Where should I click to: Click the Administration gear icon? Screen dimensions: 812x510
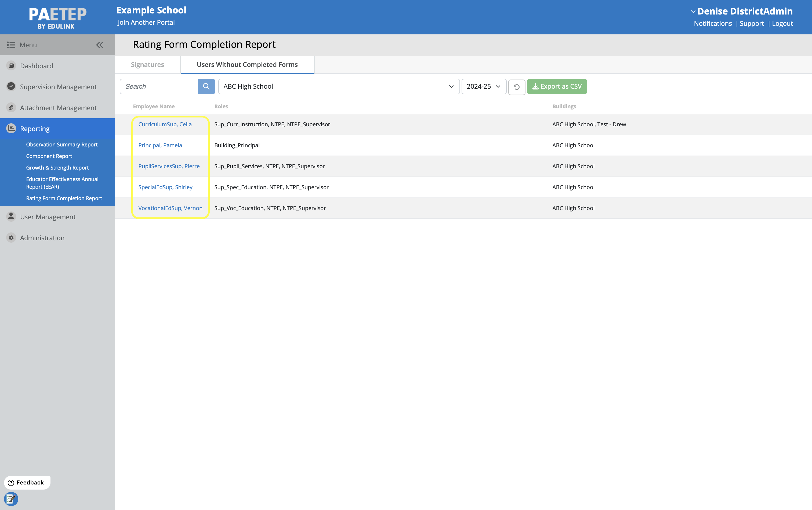[11, 238]
